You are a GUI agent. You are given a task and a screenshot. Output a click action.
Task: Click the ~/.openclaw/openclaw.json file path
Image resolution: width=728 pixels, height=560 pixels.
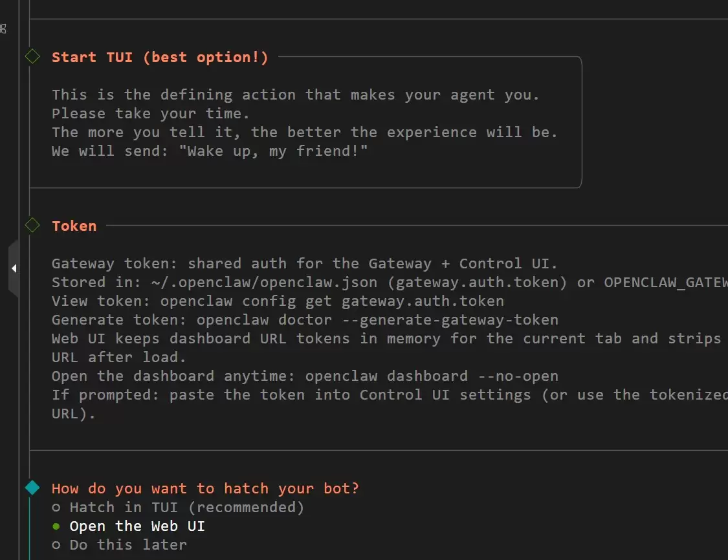pos(264,282)
